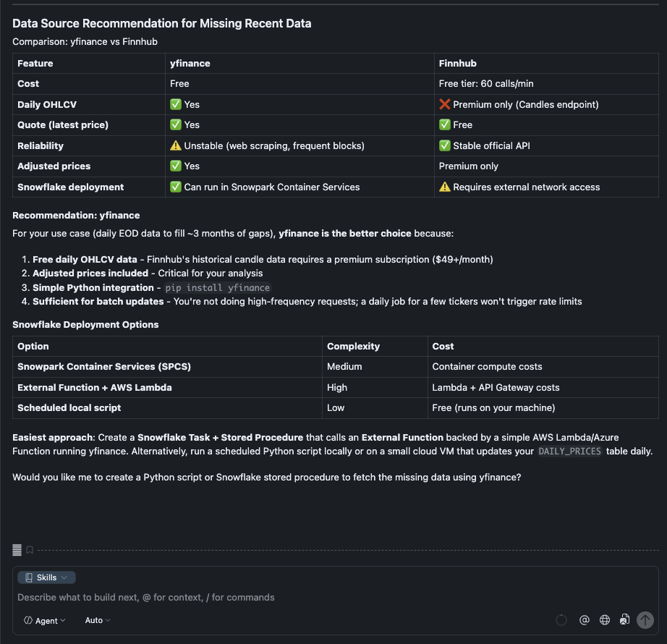The height and width of the screenshot is (644, 667).
Task: Click the 'Complexity' column header
Action: coord(353,347)
